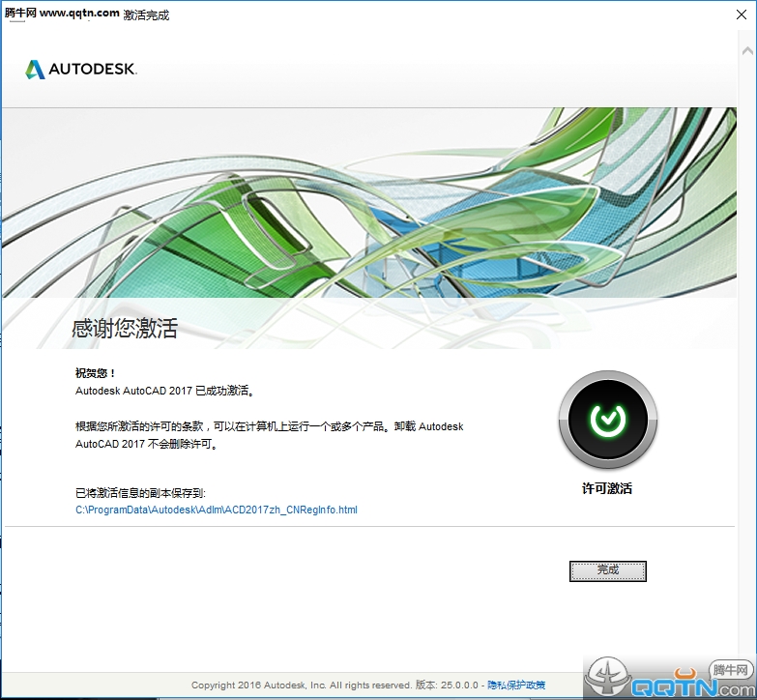The image size is (757, 700).
Task: Click the license terms paragraph starting 根据您所激活的许可
Action: (269, 435)
